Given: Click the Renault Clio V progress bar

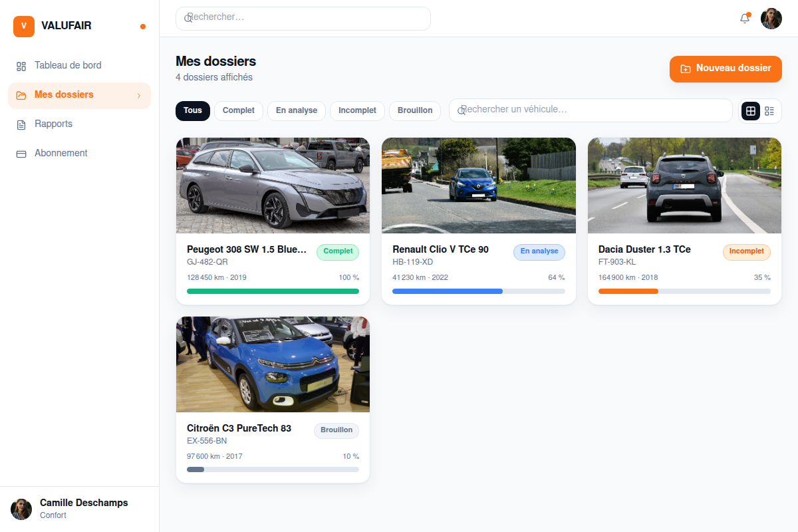Looking at the screenshot, I should coord(479,291).
